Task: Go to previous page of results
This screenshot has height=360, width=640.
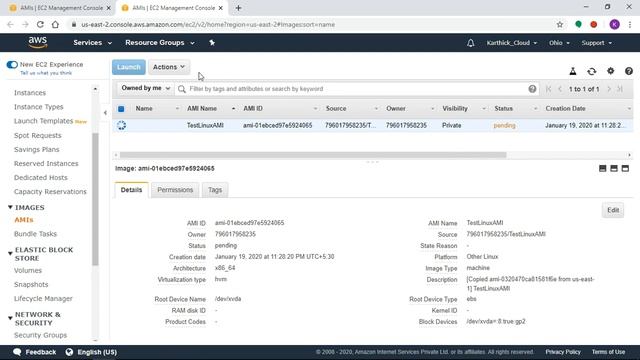Action: (x=560, y=89)
